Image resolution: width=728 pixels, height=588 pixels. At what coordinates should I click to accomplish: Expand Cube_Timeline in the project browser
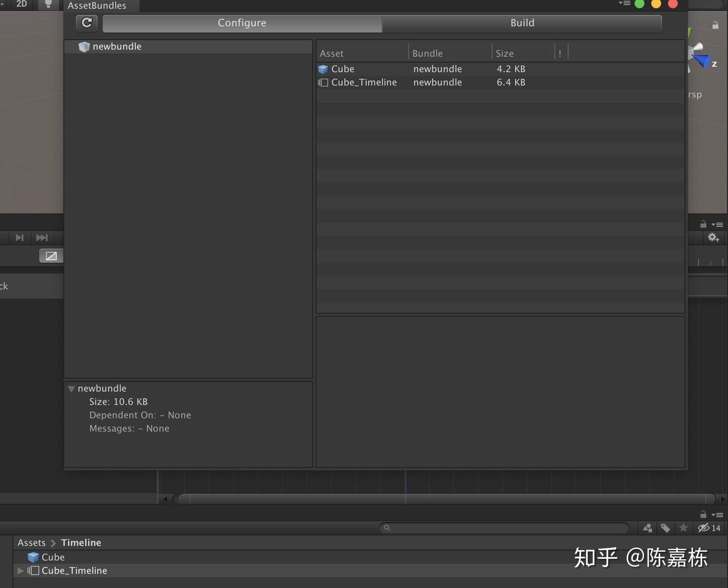20,571
